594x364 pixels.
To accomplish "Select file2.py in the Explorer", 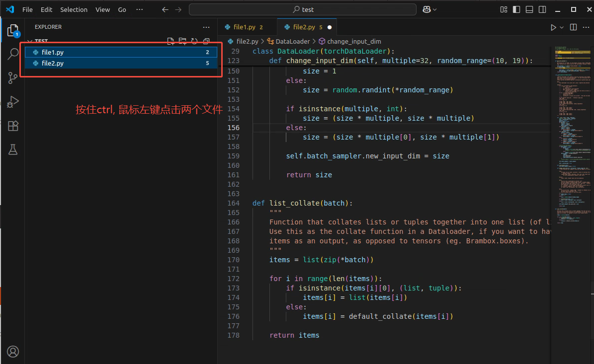I will [121, 63].
